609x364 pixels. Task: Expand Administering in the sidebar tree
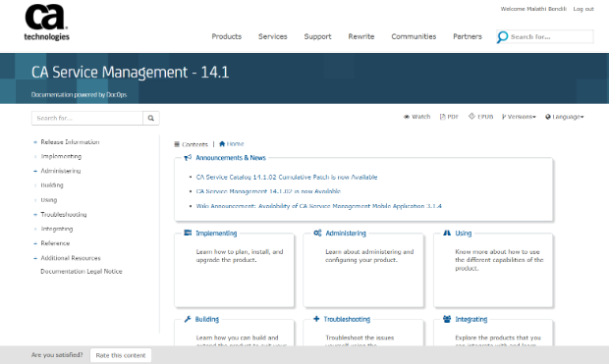tap(35, 171)
